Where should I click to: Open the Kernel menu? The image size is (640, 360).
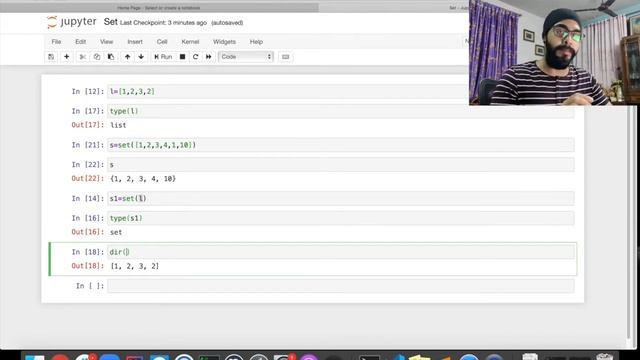tap(190, 42)
